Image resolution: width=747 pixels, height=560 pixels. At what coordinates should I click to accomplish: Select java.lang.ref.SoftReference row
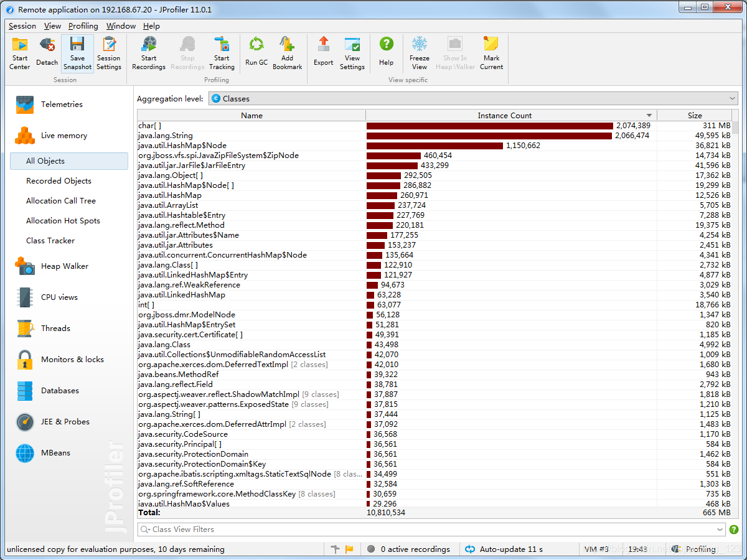435,484
